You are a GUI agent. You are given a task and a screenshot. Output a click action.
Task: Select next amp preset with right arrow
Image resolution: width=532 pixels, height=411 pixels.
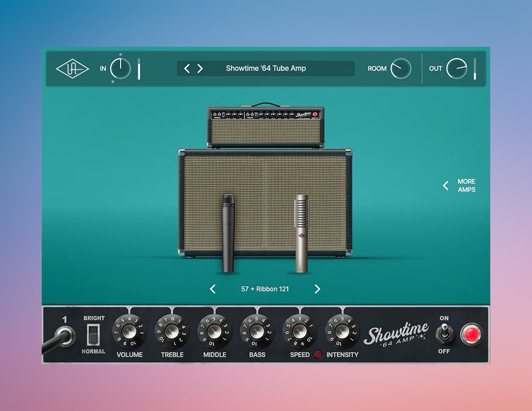(200, 68)
